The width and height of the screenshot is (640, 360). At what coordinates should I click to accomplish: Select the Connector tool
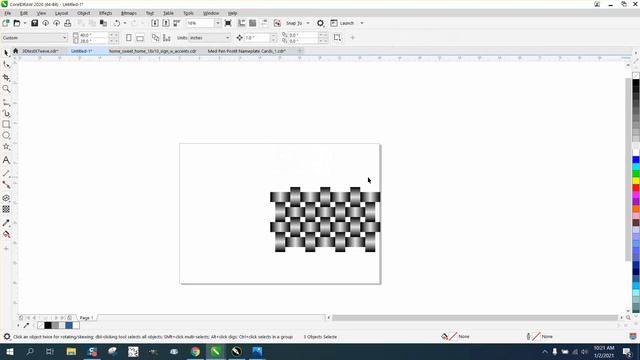coord(6,184)
